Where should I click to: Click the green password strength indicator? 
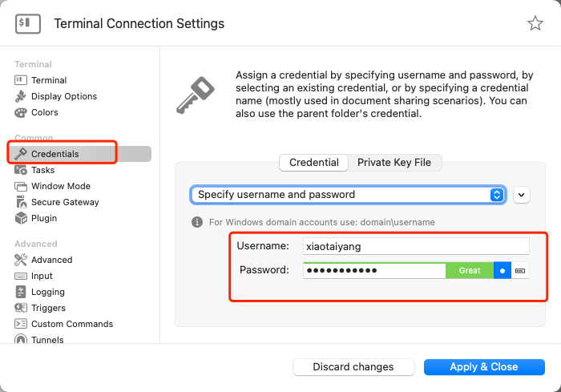(x=470, y=271)
